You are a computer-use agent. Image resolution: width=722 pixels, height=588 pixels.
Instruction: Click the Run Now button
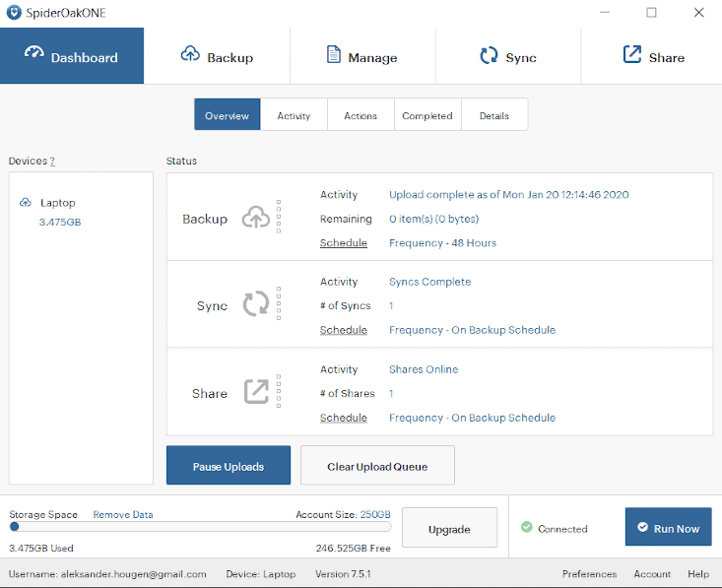(x=668, y=527)
